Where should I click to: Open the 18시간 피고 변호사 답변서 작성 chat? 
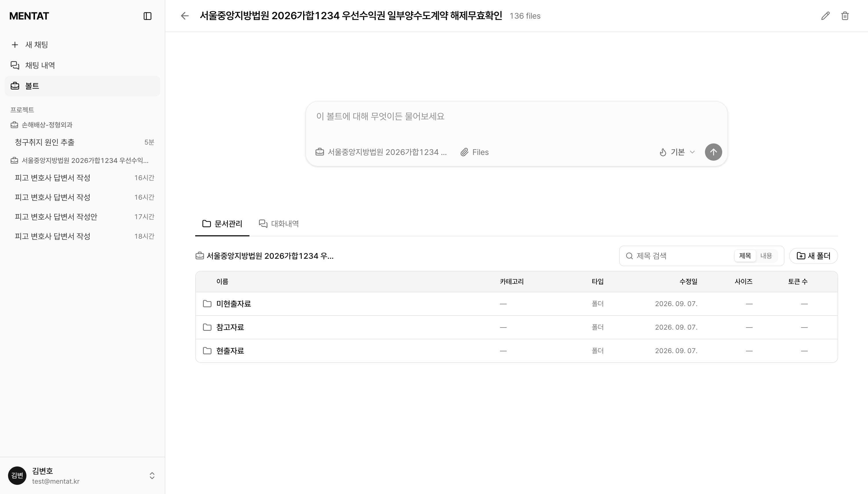click(x=82, y=236)
